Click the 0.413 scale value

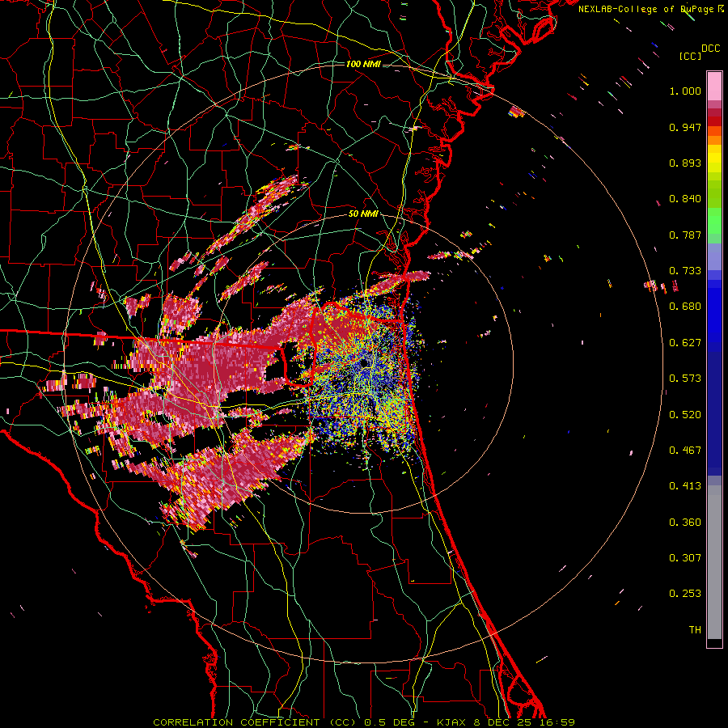click(x=685, y=486)
